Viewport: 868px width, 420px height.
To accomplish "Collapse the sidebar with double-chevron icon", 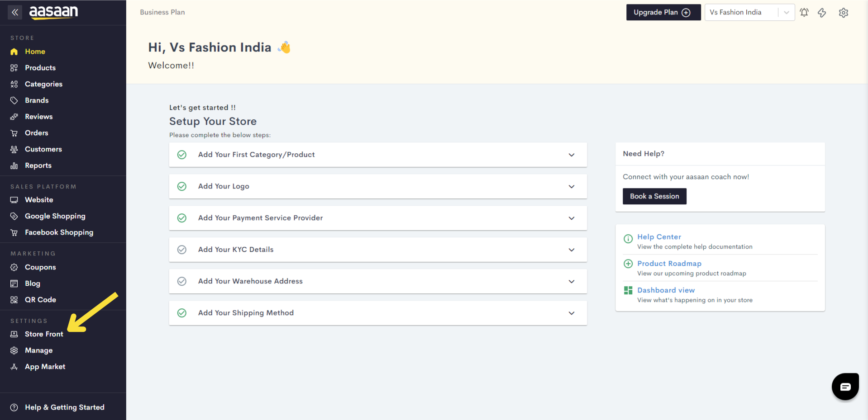I will [15, 12].
